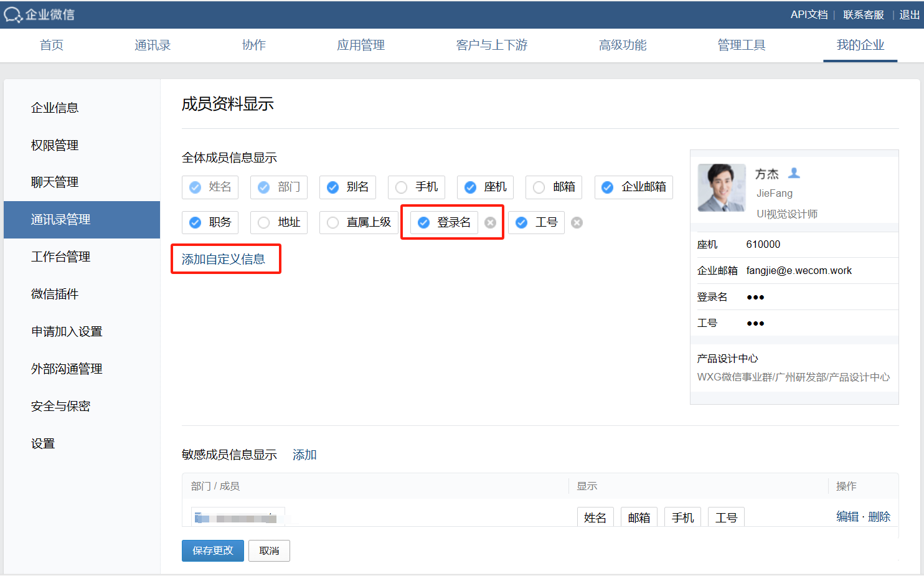The image size is (924, 576).
Task: Uncheck the 登录名 checkbox
Action: pos(424,223)
